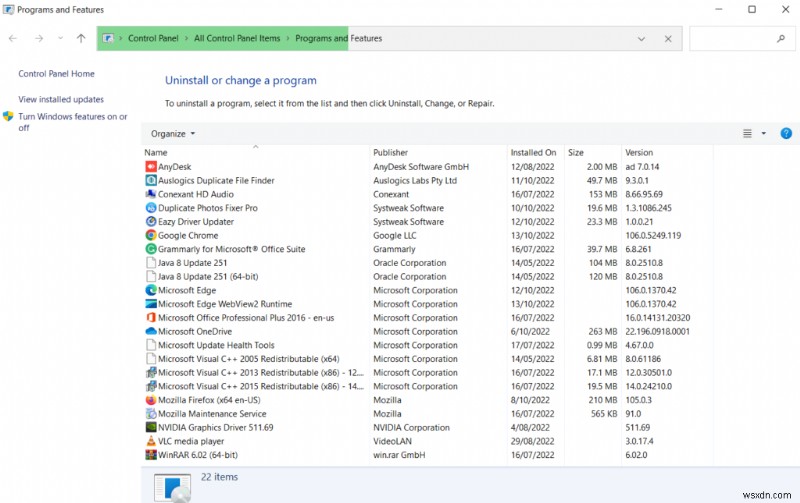Screen dimensions: 800x503
Task: Navigate to All Control Panel Items breadcrumb
Action: point(237,38)
